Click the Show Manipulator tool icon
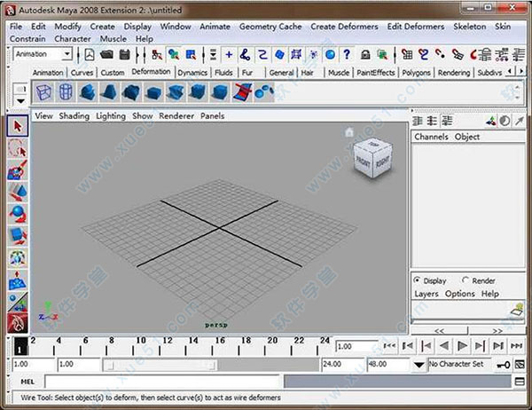The height and width of the screenshot is (410, 532). 18,302
